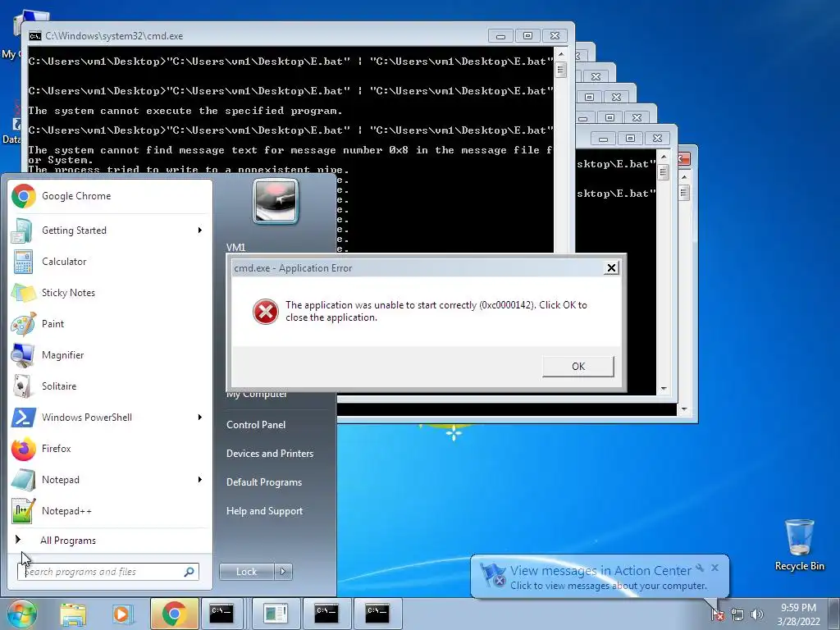
Task: Click down arrow of second cmd window scrollbar
Action: click(x=664, y=389)
